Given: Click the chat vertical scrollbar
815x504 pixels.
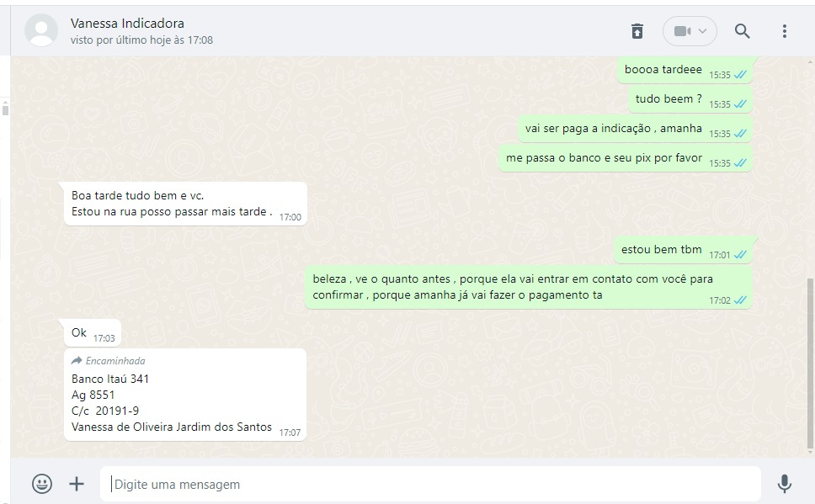Looking at the screenshot, I should (810, 363).
